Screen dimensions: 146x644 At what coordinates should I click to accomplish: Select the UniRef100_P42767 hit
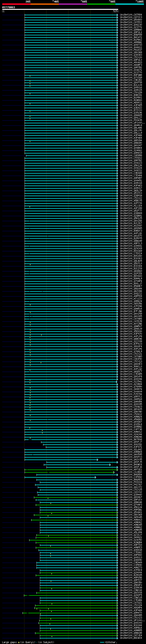pos(131,485)
